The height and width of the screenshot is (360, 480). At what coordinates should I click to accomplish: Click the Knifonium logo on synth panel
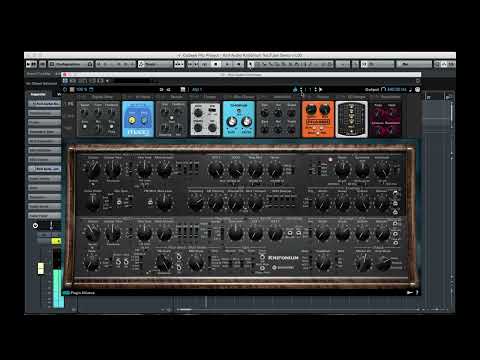pos(283,258)
